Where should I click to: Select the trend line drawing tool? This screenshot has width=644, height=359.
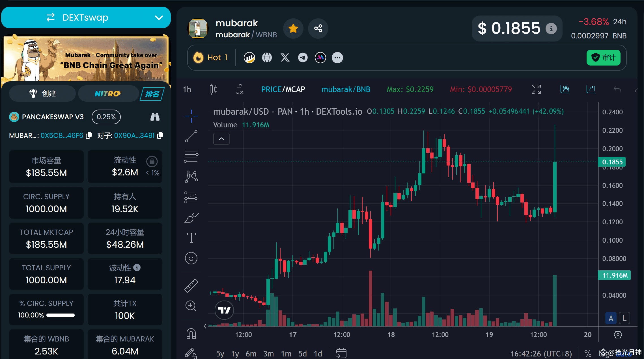tap(191, 136)
